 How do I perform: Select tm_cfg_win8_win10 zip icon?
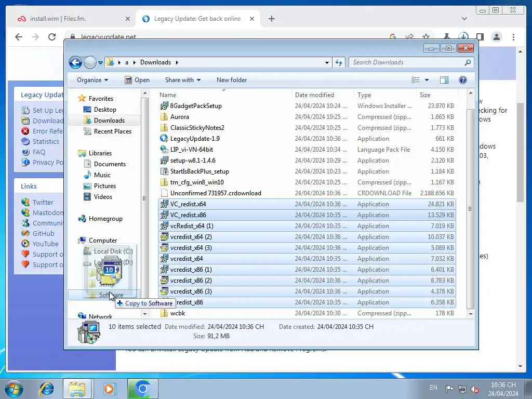[x=164, y=182]
